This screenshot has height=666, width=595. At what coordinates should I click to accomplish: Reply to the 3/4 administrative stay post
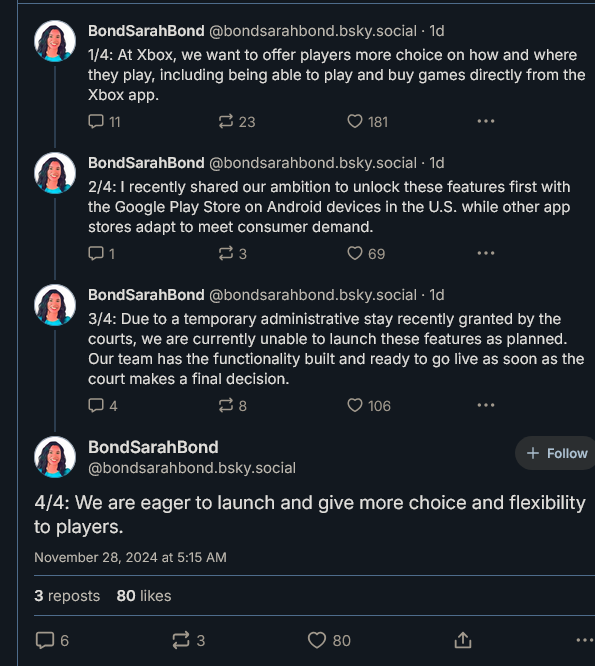pyautogui.click(x=102, y=406)
